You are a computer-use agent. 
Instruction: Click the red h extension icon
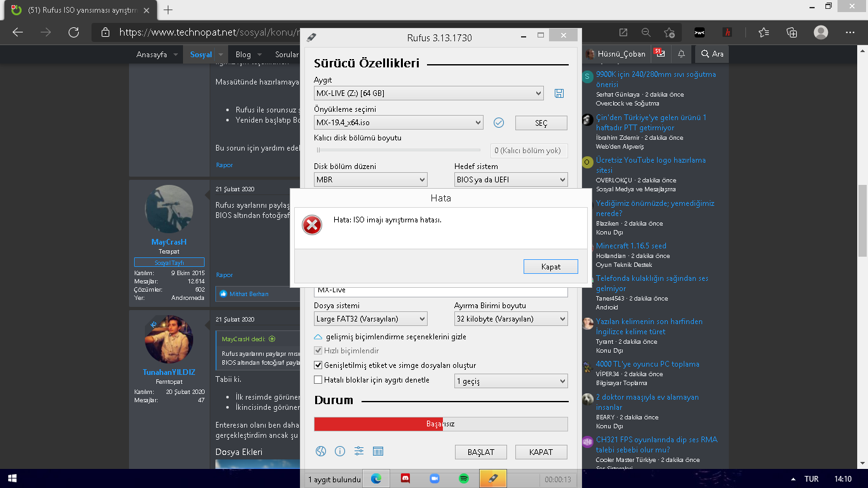728,32
